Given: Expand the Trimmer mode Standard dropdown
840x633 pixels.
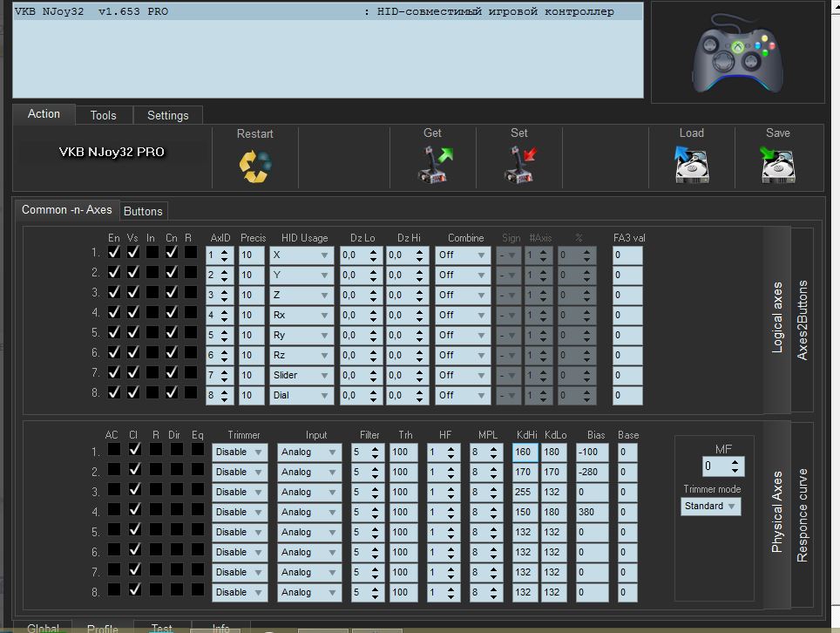Looking at the screenshot, I should 710,507.
